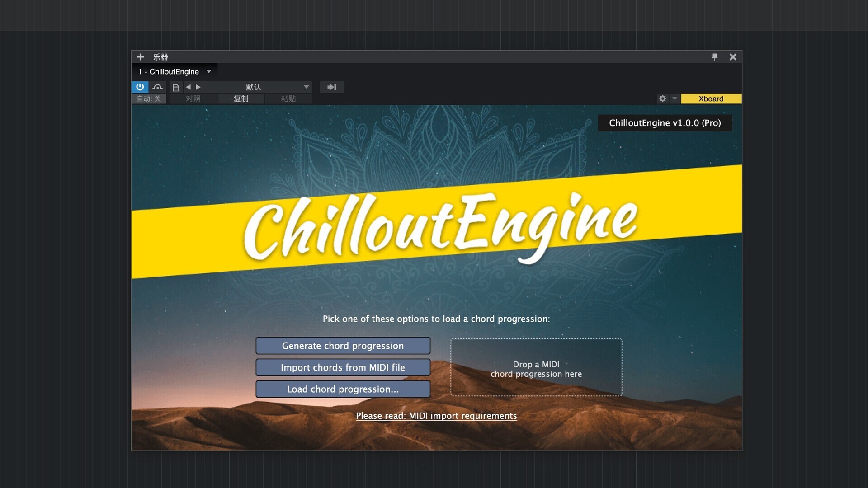Viewport: 868px width, 488px height.
Task: Expand the arrow beside the gear icon
Action: [x=675, y=99]
